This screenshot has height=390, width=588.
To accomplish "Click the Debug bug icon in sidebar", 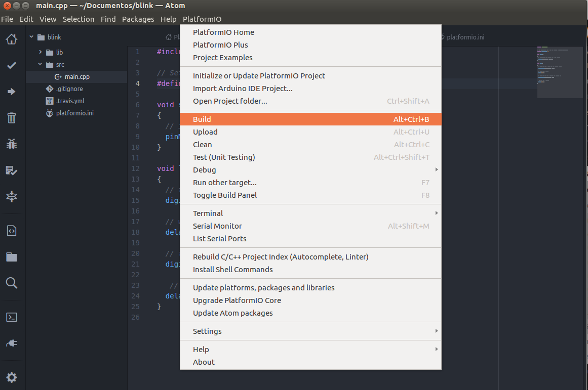I will [x=12, y=144].
